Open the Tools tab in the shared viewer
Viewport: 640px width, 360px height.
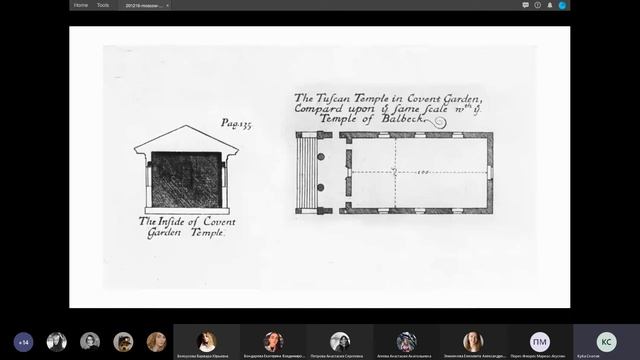(103, 5)
